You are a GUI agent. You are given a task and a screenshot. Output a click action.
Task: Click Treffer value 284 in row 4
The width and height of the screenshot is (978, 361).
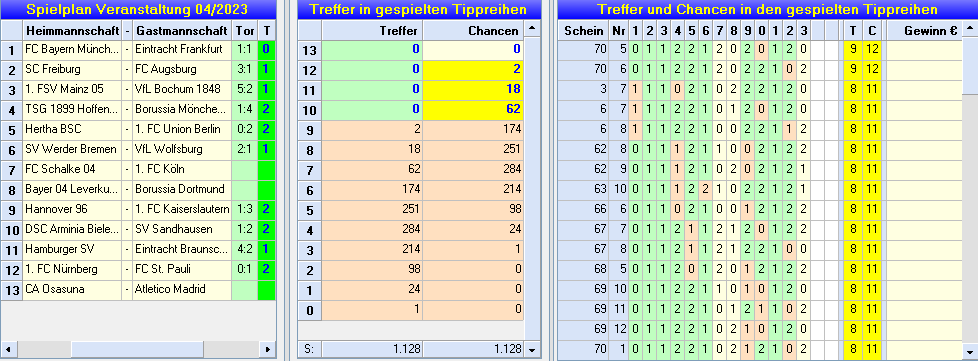point(372,229)
